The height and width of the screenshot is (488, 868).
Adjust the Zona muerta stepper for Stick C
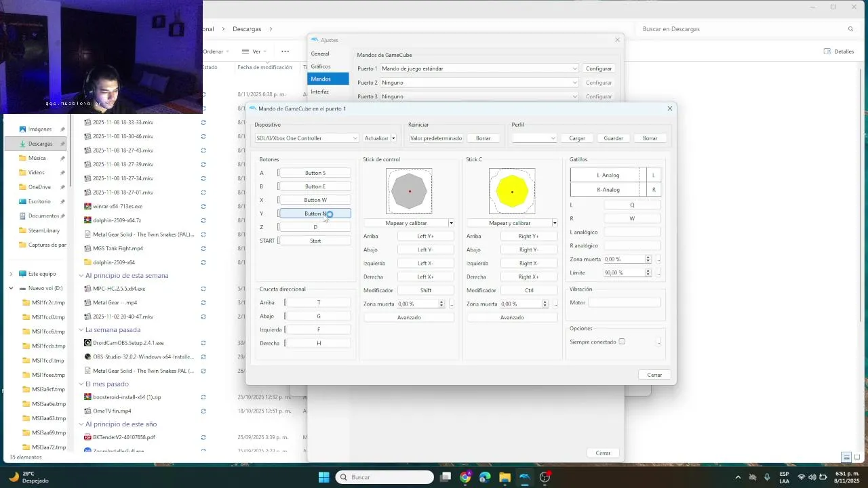point(545,304)
